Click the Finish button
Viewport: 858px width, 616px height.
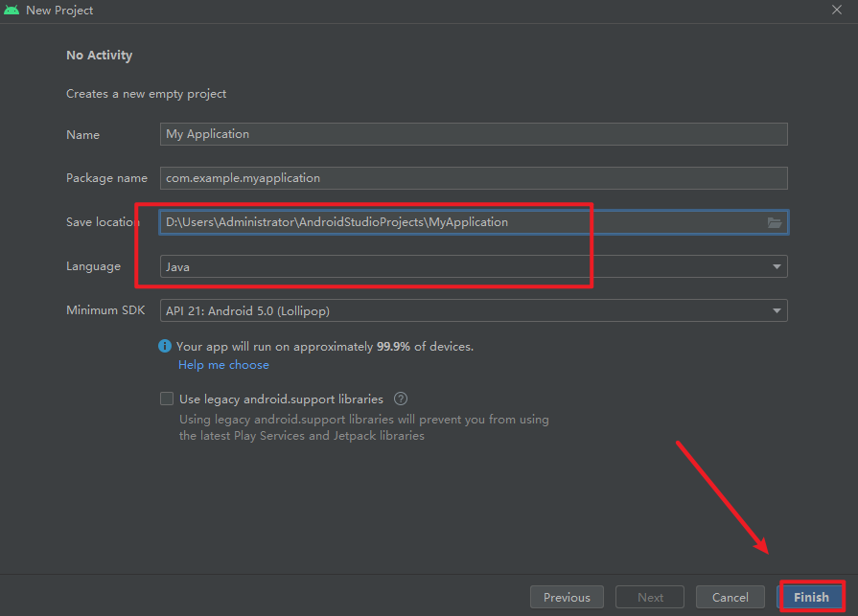(811, 597)
